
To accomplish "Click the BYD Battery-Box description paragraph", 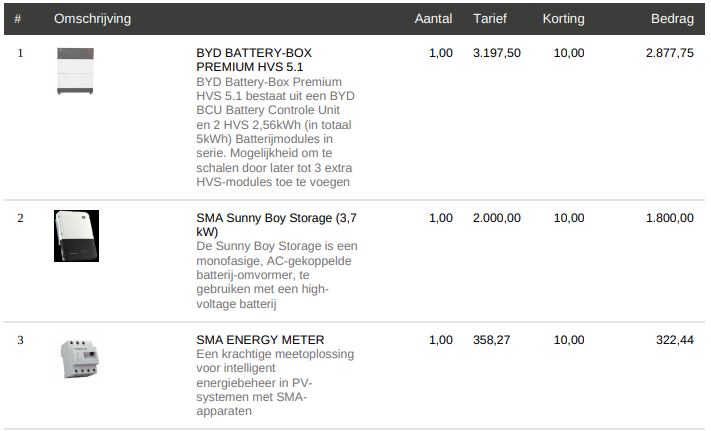I will click(x=274, y=132).
